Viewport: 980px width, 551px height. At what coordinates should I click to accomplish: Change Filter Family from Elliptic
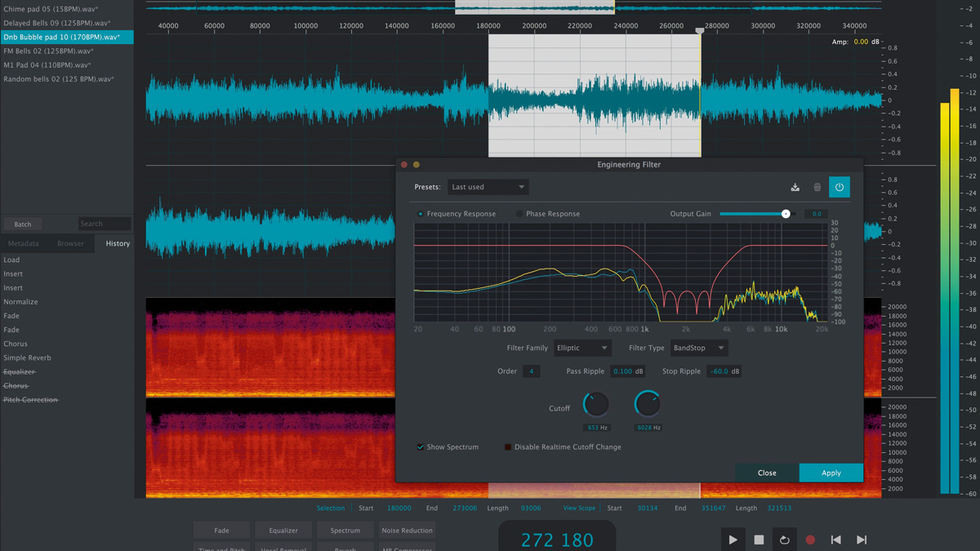point(581,347)
